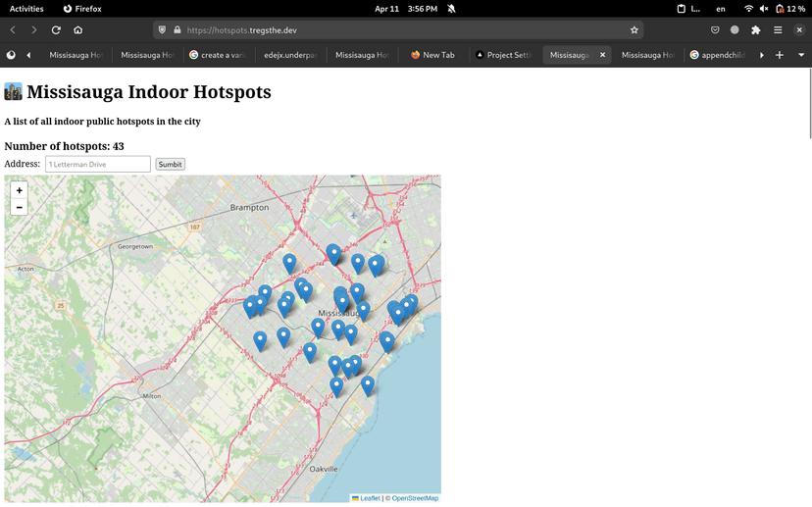Open the OpenStreetMap attribution link
This screenshot has width=812, height=507.
(x=415, y=498)
